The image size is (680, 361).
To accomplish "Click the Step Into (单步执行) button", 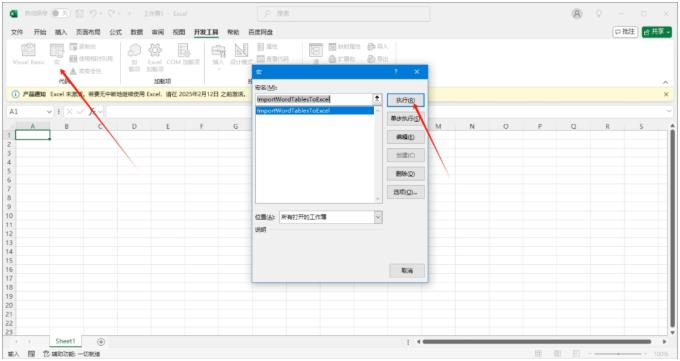I will tap(405, 118).
